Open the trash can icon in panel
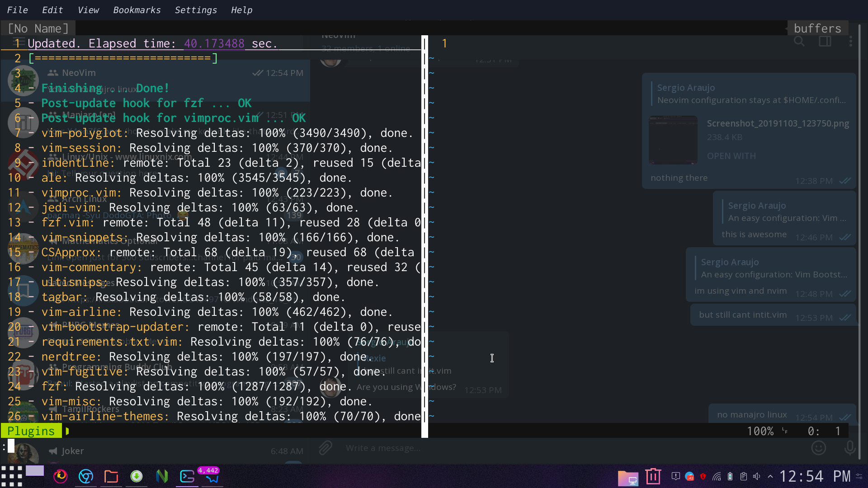 653,476
